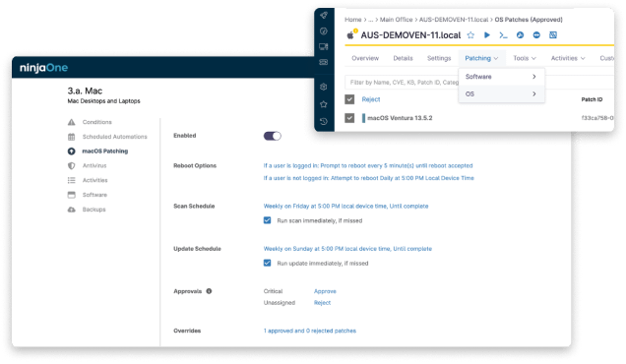Uncheck Run scan immediately, if missed
Screen dimensions: 626x364
pyautogui.click(x=267, y=220)
